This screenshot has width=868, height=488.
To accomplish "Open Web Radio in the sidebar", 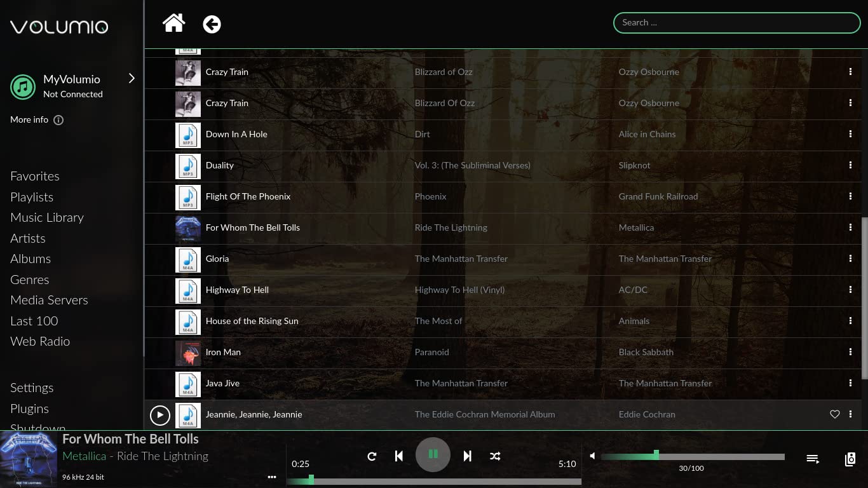I will coord(40,342).
